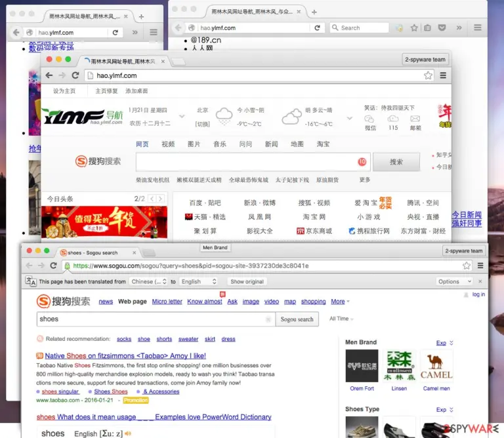Open the Chrome hamburger menu in the Sogou window
504x438 pixels.
[480, 266]
